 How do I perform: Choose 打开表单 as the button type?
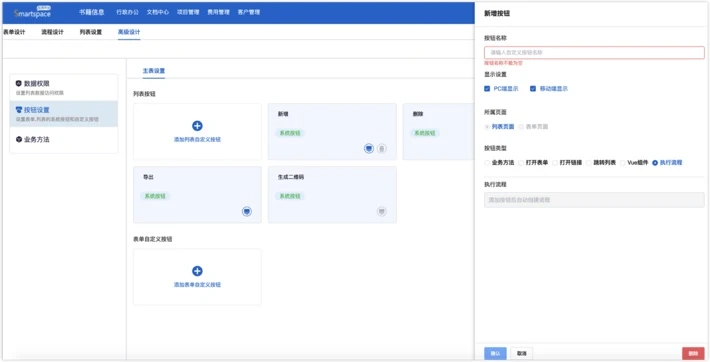521,163
